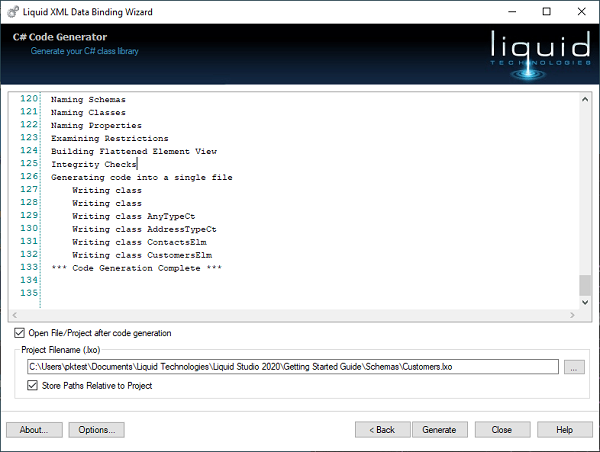Click the Close button at bottom
This screenshot has width=600, height=452.
(x=501, y=429)
